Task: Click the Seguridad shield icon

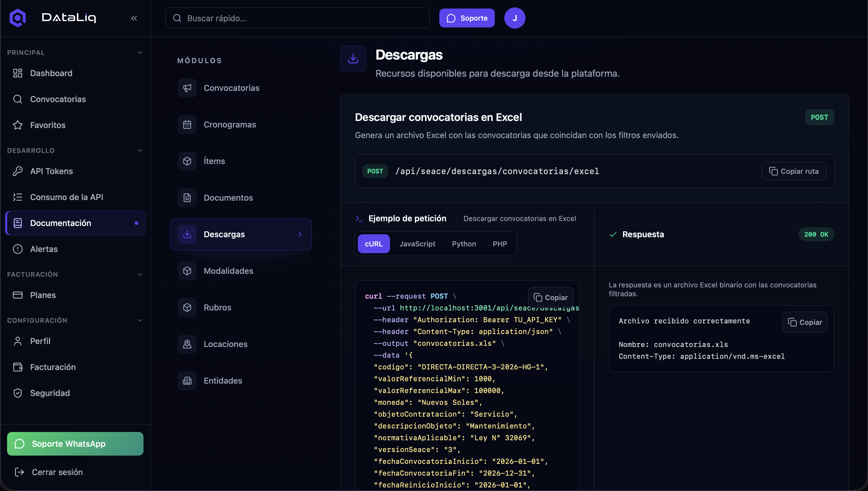Action: (17, 393)
